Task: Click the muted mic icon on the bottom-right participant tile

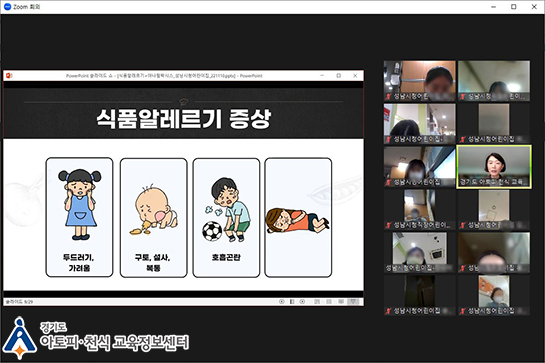Action: tap(463, 311)
